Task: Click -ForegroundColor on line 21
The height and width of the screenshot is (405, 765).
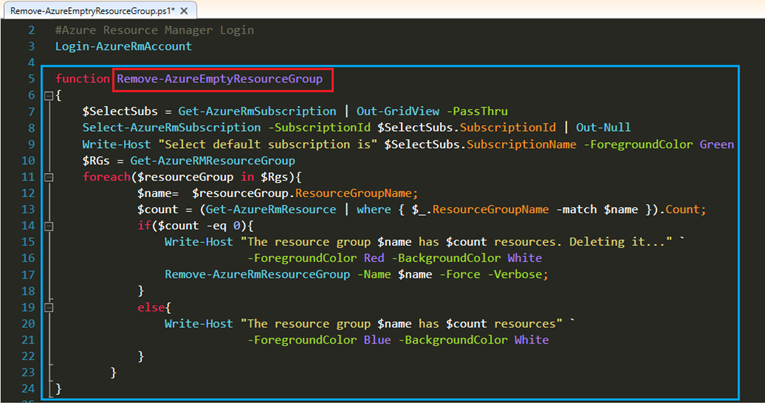Action: (302, 340)
